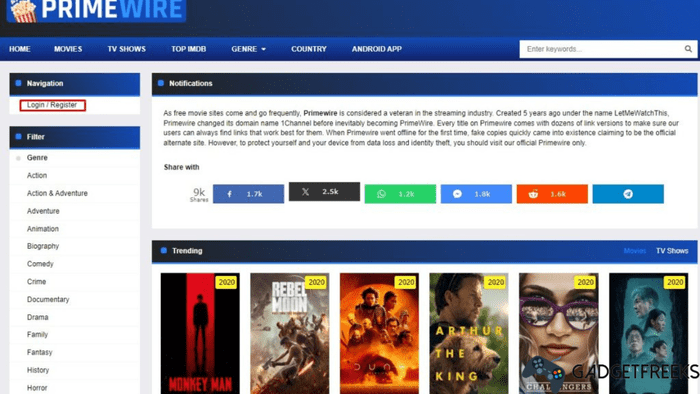Click the 9k Shares counter
This screenshot has width=700, height=394.
(199, 195)
